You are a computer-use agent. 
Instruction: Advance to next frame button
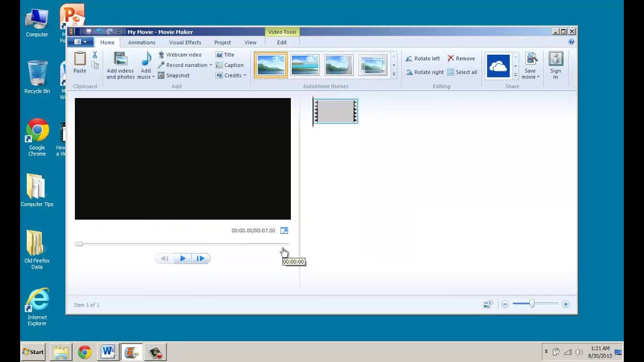tap(201, 258)
